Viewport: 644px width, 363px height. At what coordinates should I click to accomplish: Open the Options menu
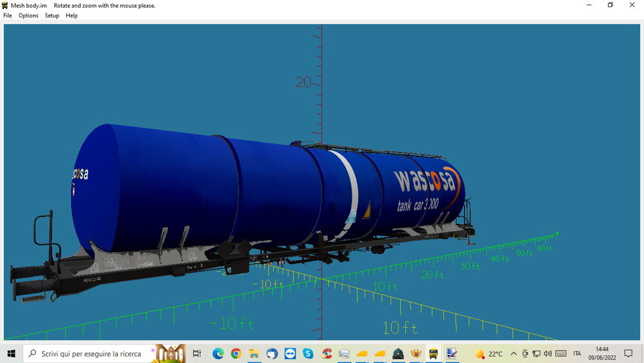point(28,15)
